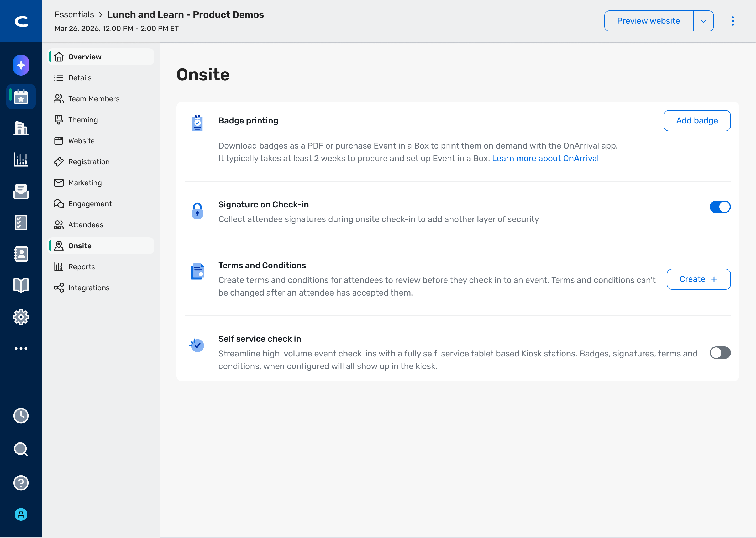Screen dimensions: 756x538
Task: Open the user profile avatar icon
Action: pyautogui.click(x=21, y=514)
